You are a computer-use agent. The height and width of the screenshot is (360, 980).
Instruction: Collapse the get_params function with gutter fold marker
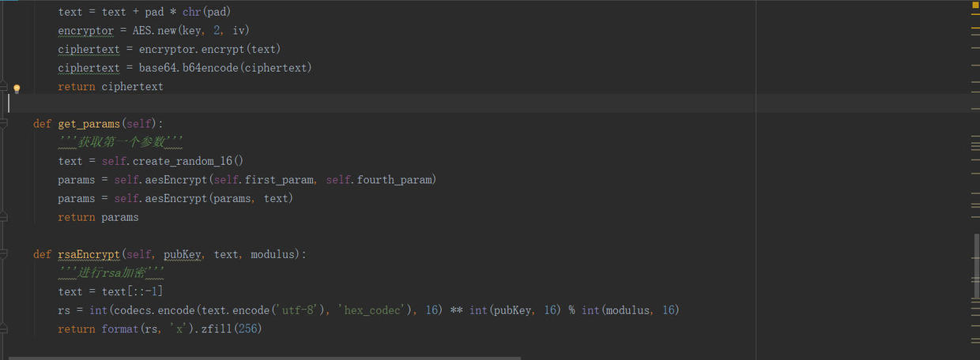(5, 124)
